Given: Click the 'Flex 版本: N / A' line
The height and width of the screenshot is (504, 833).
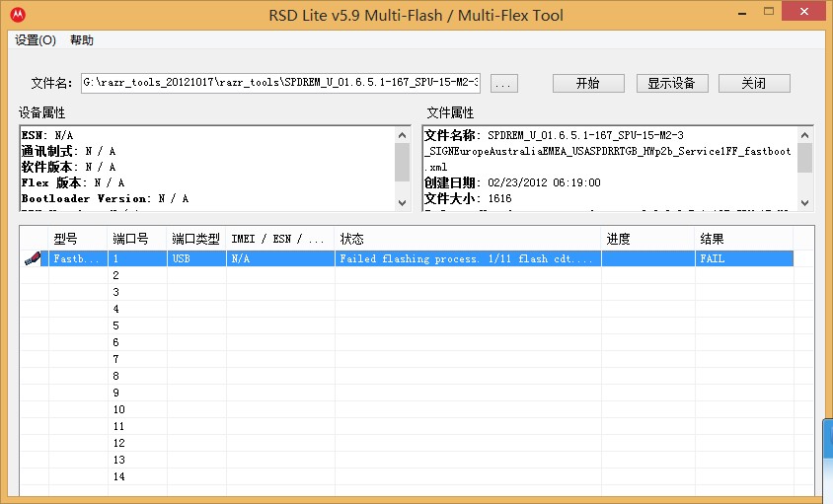Looking at the screenshot, I should click(x=73, y=183).
